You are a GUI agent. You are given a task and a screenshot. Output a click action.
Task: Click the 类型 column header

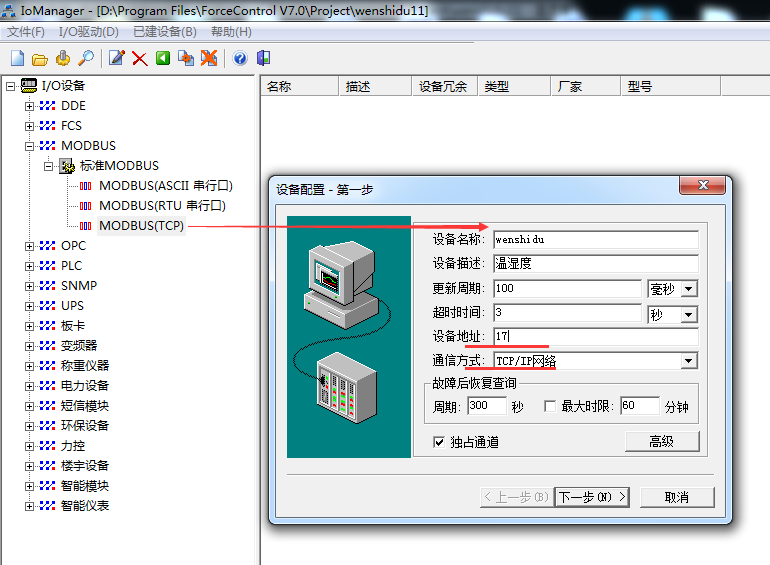tap(514, 87)
